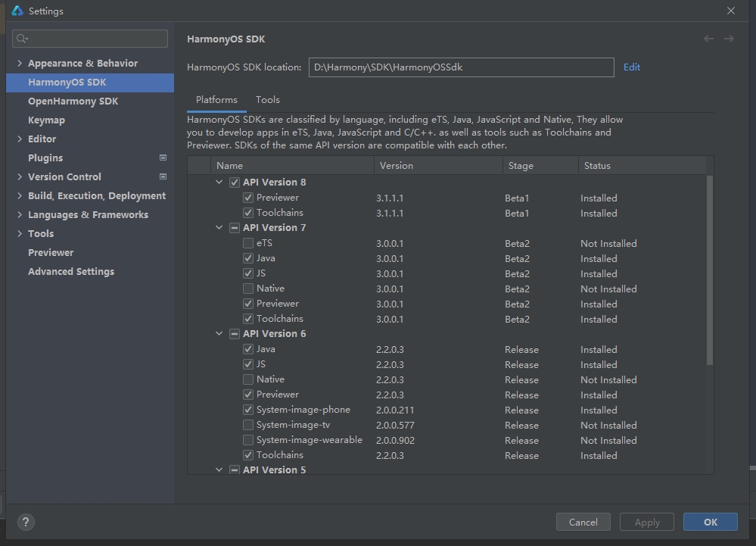
Task: Click the Version Control project-level badge icon
Action: click(163, 176)
